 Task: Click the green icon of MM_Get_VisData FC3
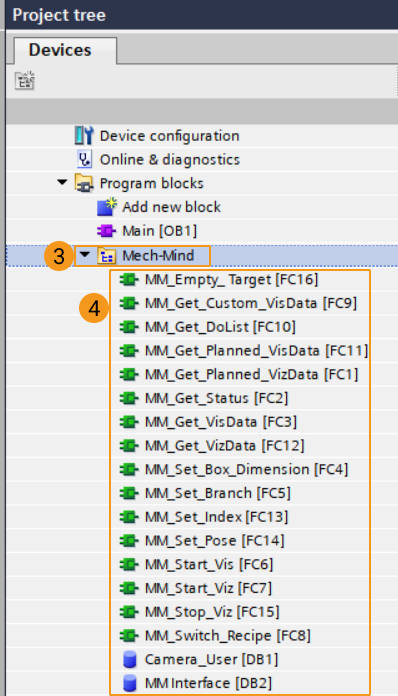pos(129,422)
